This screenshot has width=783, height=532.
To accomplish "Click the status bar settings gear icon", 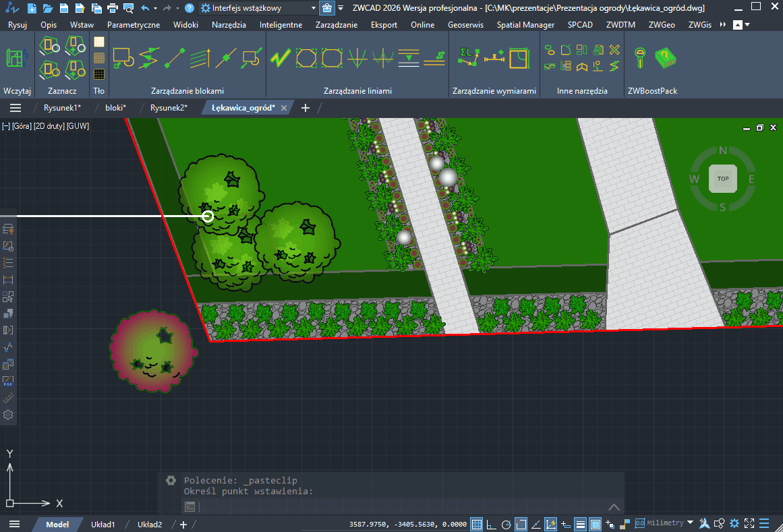I will click(x=734, y=523).
